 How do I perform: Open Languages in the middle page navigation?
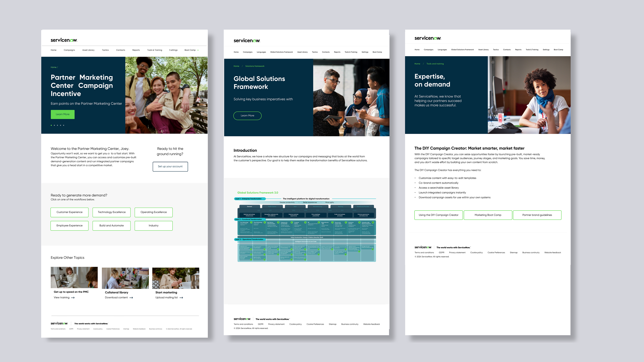click(261, 52)
